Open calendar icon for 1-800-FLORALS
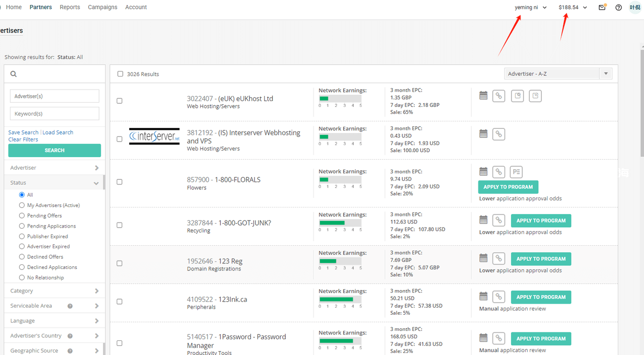This screenshot has width=644, height=355. 484,171
